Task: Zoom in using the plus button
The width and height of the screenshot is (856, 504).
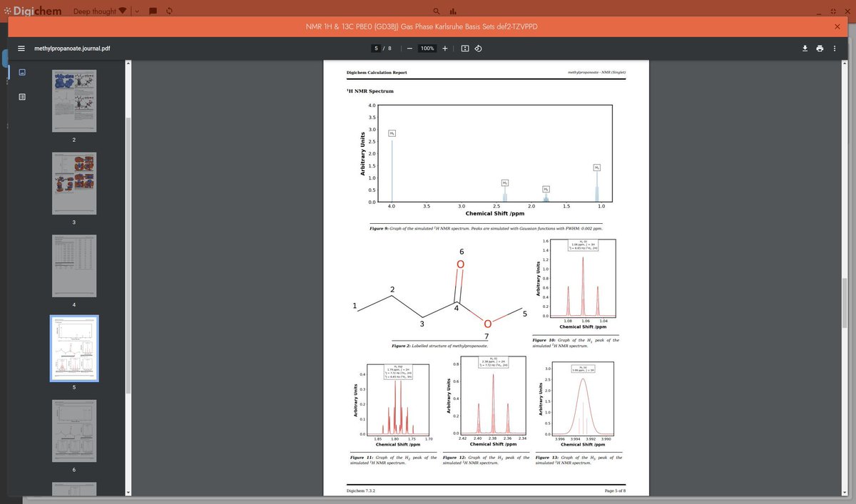Action: (444, 48)
